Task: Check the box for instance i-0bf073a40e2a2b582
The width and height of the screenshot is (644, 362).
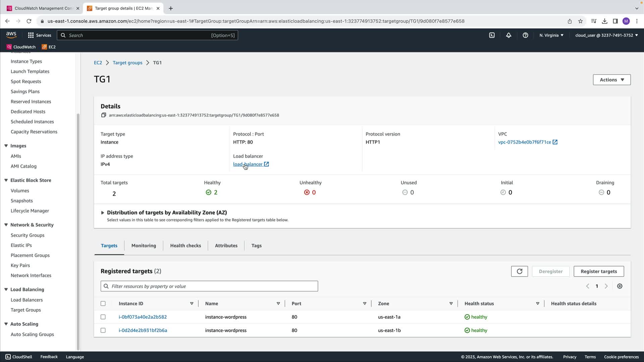Action: coord(103,317)
